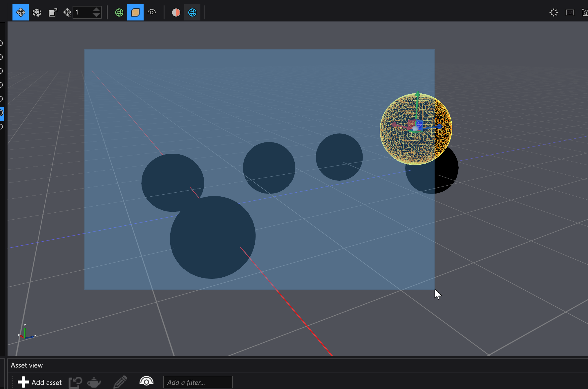Click the Add a filter field
The height and width of the screenshot is (389, 588).
[x=198, y=382]
